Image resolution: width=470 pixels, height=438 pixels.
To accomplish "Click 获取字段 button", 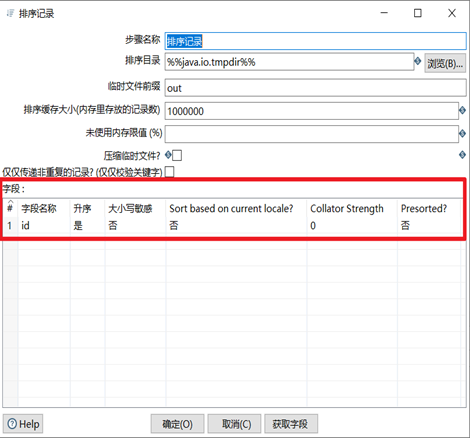I will click(291, 424).
